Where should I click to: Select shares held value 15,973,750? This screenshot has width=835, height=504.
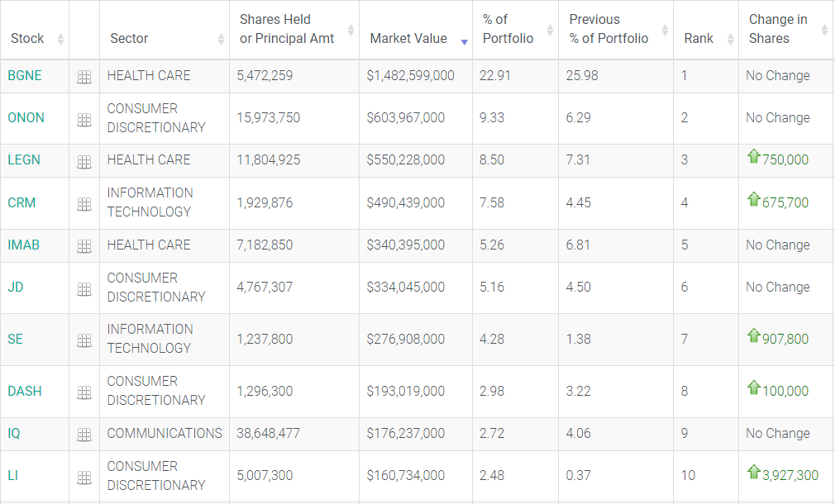tap(269, 117)
